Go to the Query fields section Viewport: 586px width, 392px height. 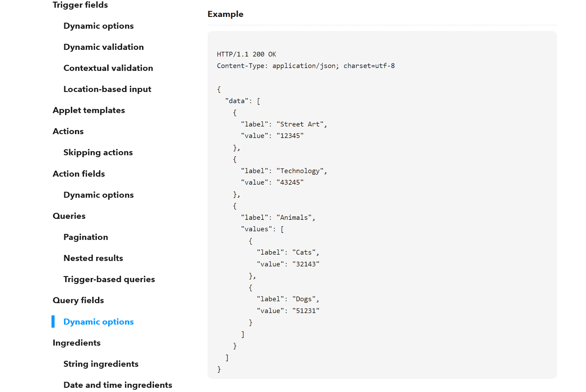(78, 300)
